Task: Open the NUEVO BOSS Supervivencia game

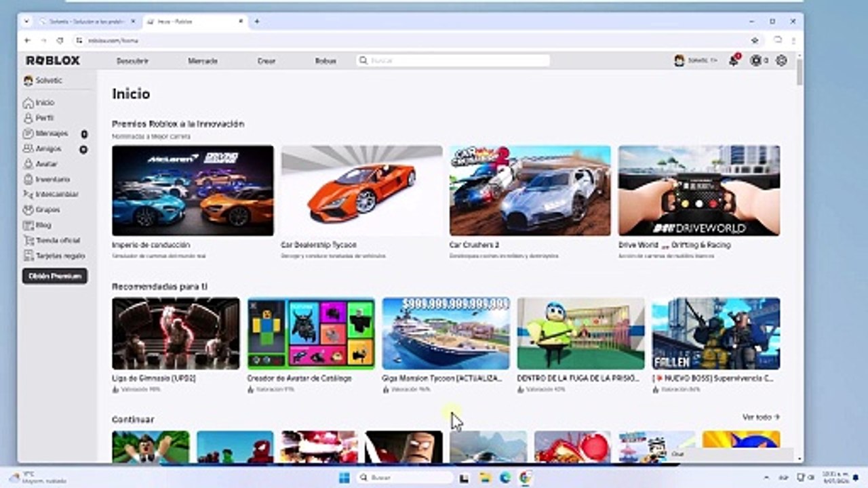Action: (716, 333)
